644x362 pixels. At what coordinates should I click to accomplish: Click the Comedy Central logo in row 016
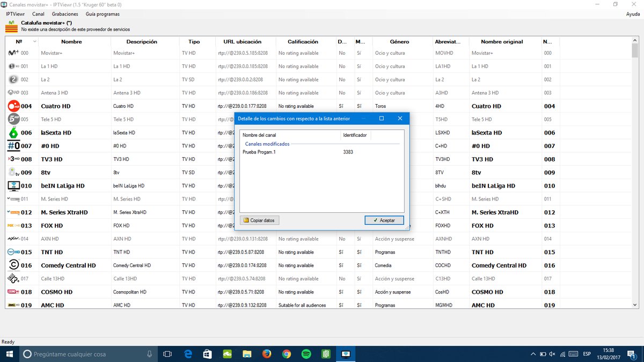point(13,265)
